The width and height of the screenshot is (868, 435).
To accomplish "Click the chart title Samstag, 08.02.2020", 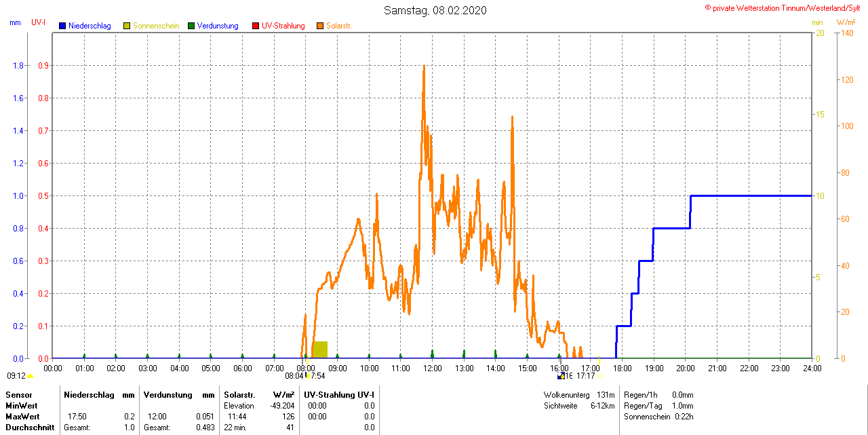I will pyautogui.click(x=435, y=10).
